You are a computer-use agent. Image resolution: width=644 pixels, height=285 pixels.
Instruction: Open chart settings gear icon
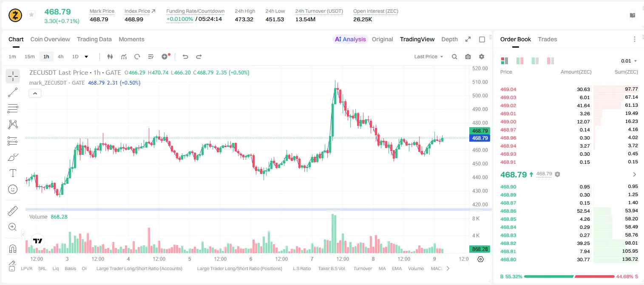pos(482,57)
